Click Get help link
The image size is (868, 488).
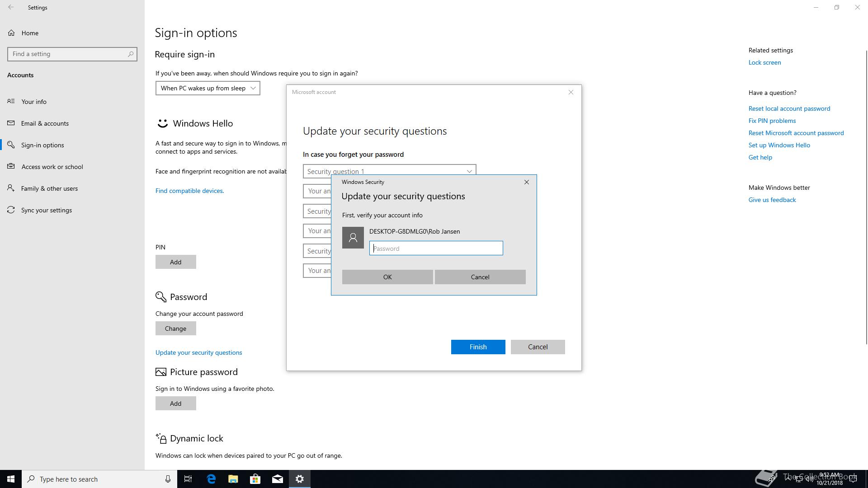[x=760, y=157]
